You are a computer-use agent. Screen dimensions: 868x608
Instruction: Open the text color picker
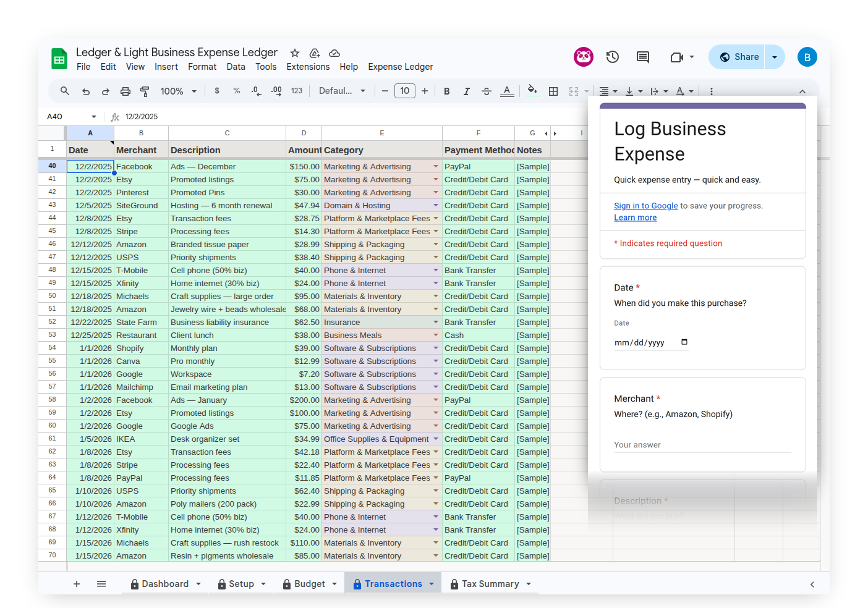(507, 91)
